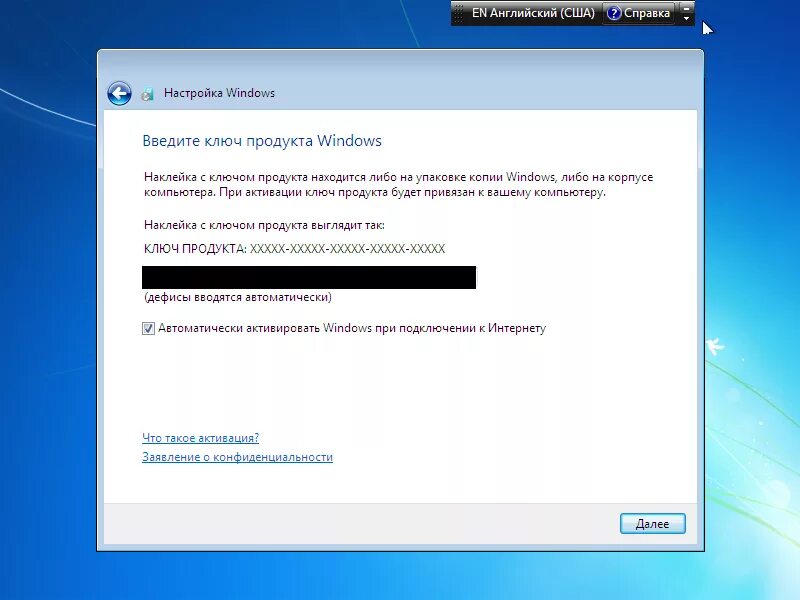800x600 pixels.
Task: Click the sample key XXXXX-XXXXX-XXXXX-XXXXX-XXXXX text
Action: [x=347, y=248]
